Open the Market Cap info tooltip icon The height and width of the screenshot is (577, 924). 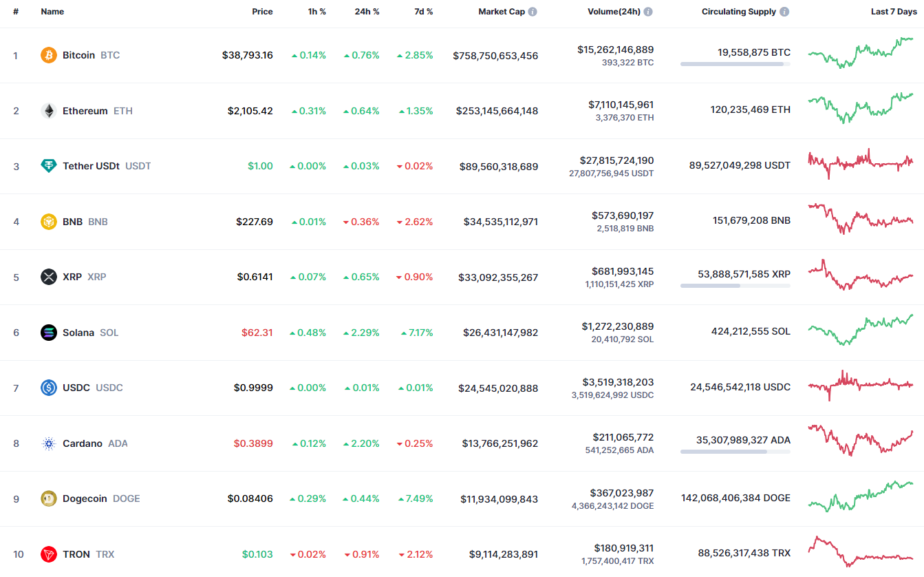[x=533, y=12]
